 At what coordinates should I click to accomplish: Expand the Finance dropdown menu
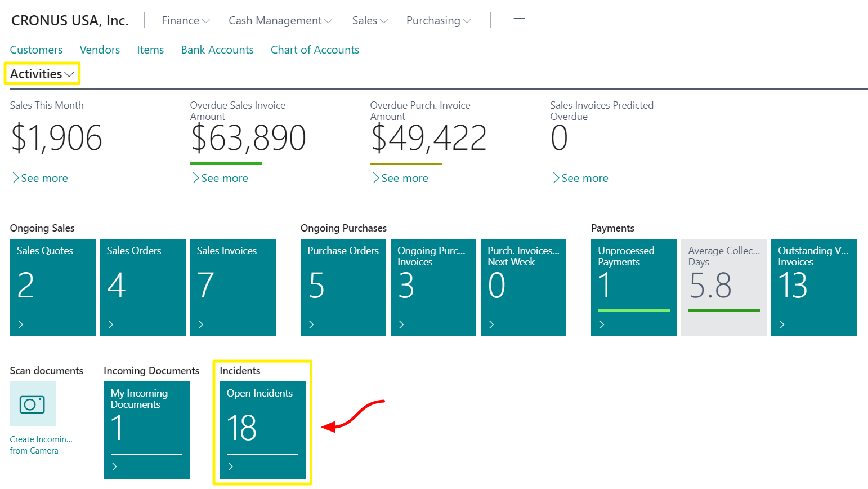[x=185, y=21]
